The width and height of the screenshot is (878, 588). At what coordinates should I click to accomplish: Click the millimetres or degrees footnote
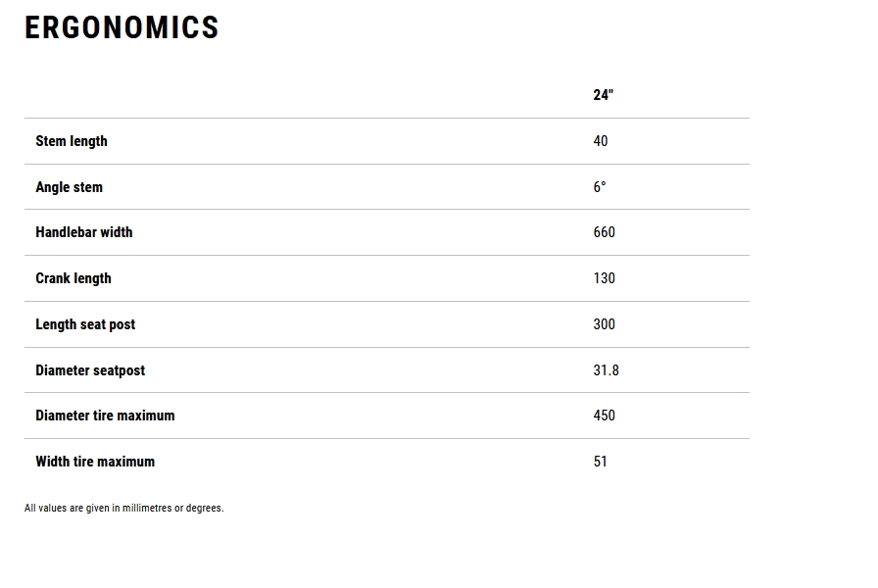[x=124, y=509]
